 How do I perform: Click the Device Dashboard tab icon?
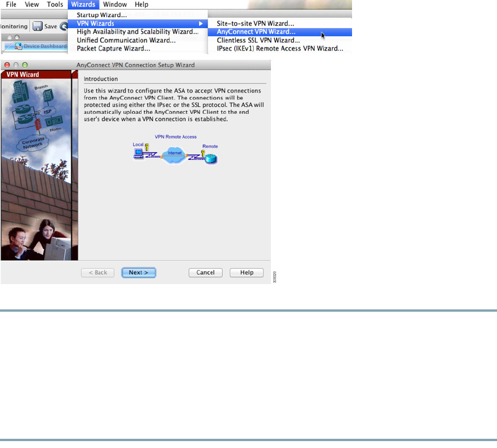pos(18,46)
